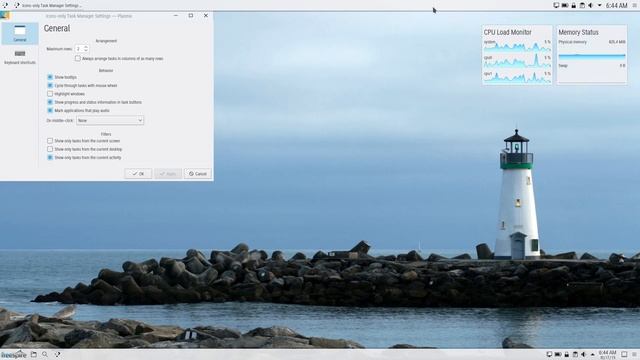Toggle Show progress and status information checkbox

[50, 102]
